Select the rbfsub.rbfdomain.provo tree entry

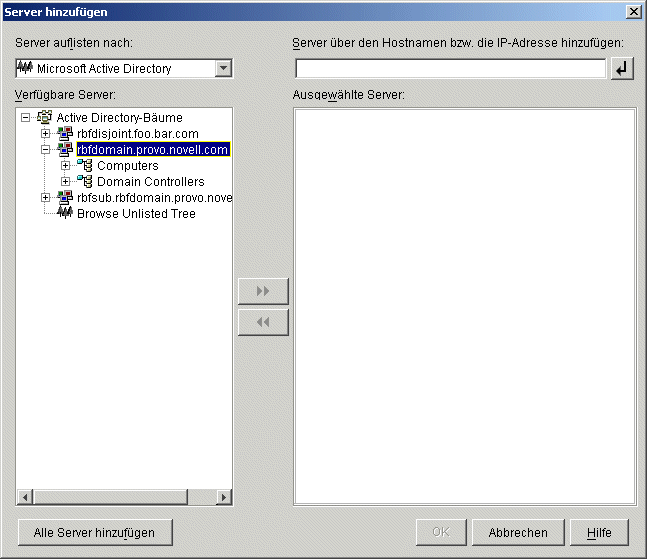coord(155,198)
